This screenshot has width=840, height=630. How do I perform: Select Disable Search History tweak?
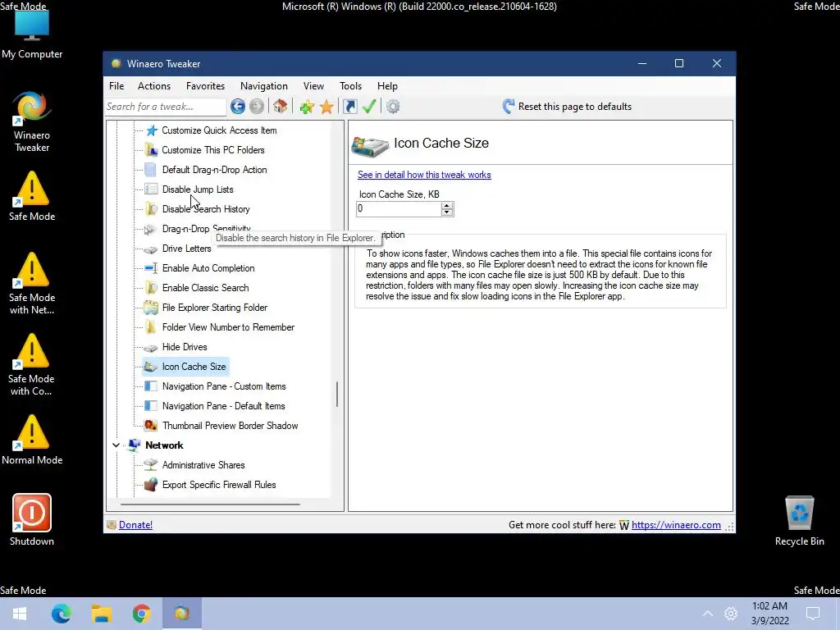206,209
